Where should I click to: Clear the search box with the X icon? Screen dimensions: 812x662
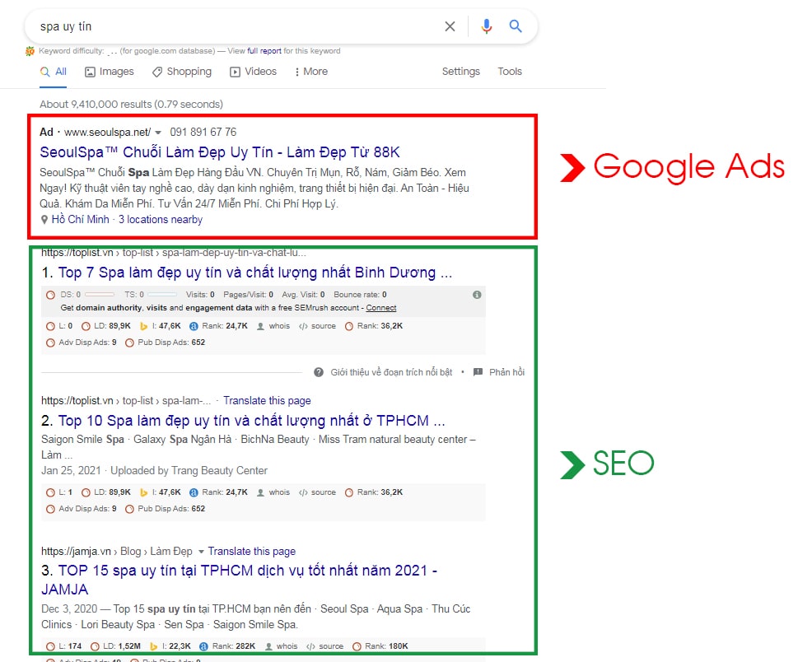pos(450,26)
